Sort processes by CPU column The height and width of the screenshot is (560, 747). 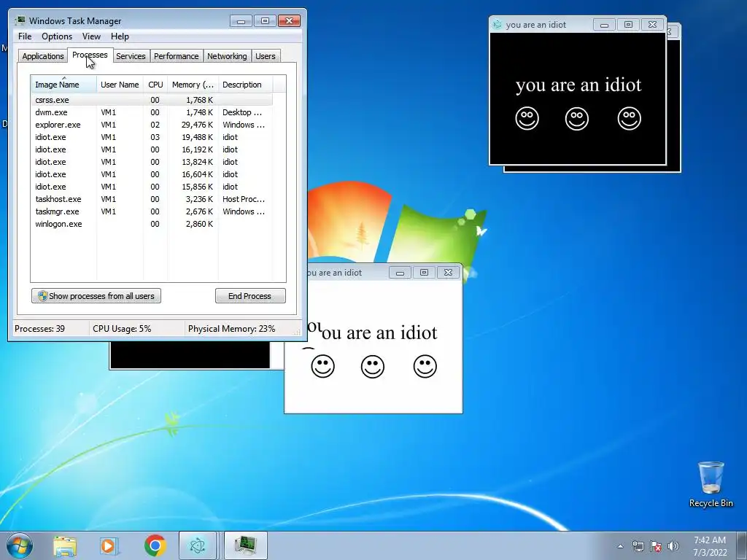point(155,85)
